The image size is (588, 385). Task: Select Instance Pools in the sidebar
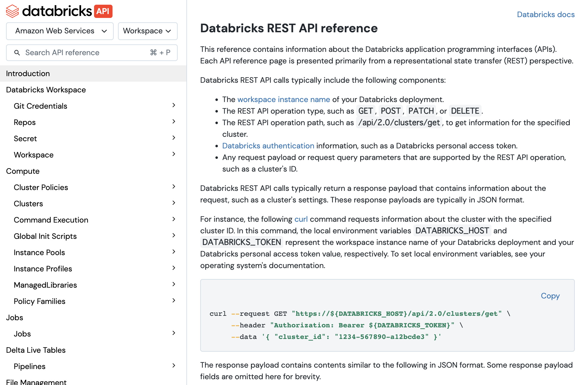click(x=39, y=252)
